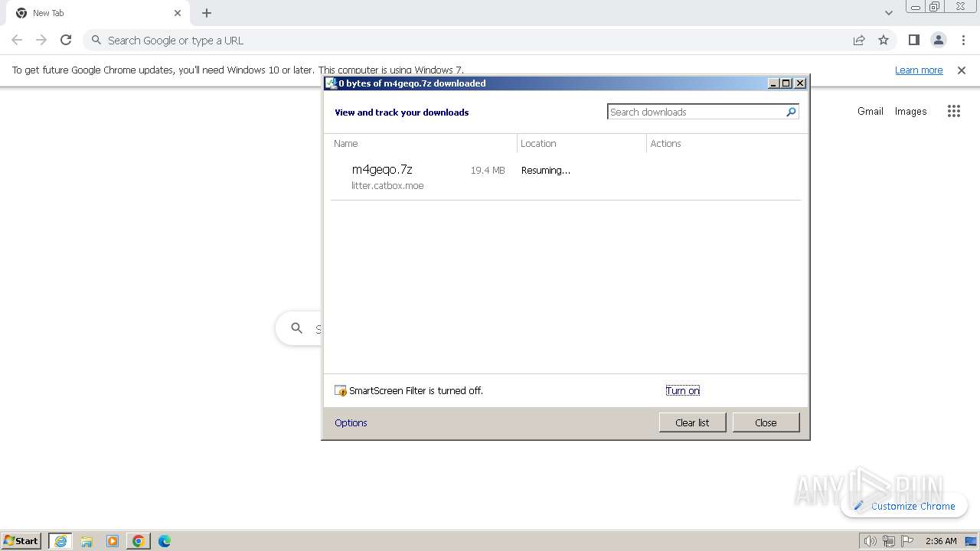The width and height of the screenshot is (980, 551).
Task: Reload the page with the refresh icon
Action: 66,40
